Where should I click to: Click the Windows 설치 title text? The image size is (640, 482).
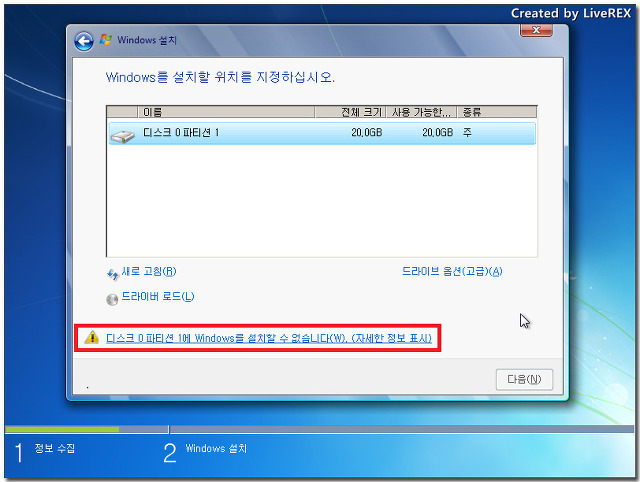pyautogui.click(x=147, y=40)
